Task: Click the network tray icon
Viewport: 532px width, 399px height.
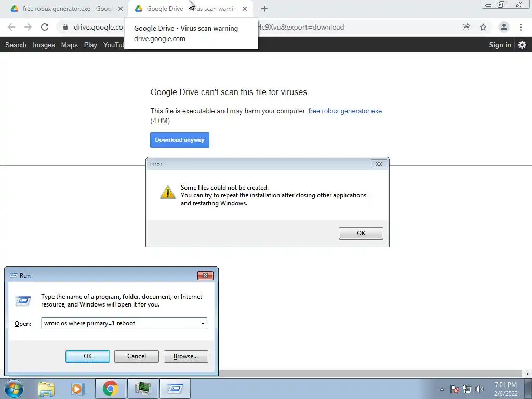Action: [467, 389]
